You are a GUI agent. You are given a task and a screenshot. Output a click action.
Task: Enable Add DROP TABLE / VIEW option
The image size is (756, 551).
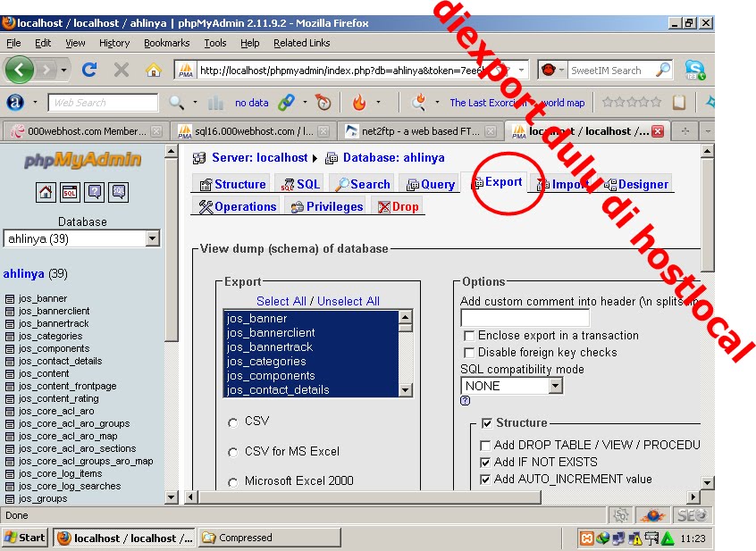click(485, 445)
